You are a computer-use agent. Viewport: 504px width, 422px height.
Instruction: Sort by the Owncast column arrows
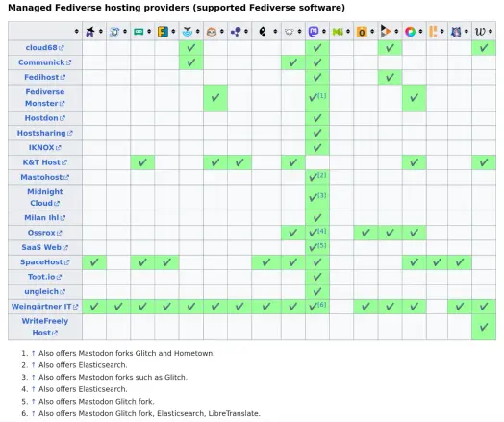click(372, 31)
